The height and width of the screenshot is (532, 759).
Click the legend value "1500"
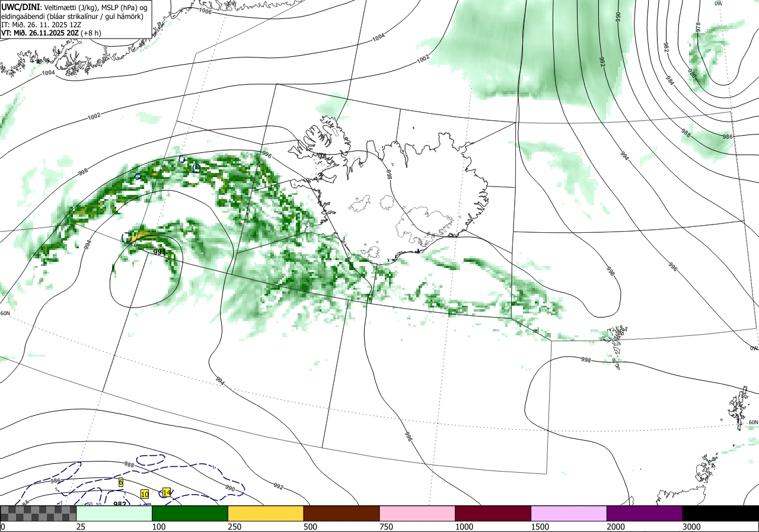pos(540,526)
